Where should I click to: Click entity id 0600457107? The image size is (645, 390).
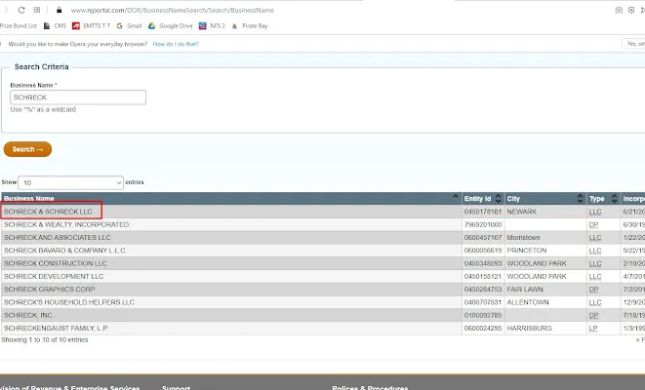point(483,238)
